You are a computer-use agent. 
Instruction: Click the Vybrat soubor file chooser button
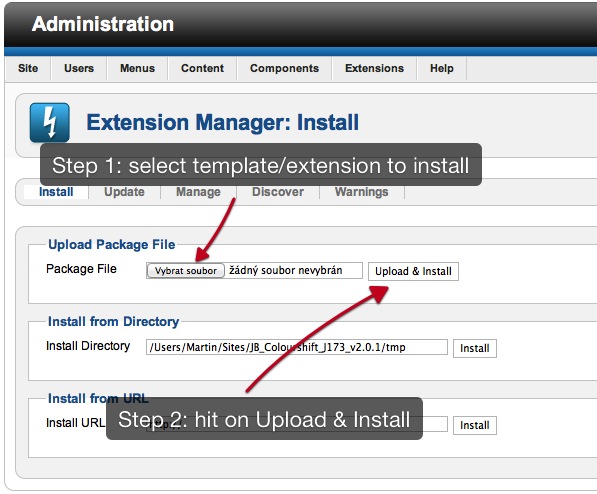[186, 270]
